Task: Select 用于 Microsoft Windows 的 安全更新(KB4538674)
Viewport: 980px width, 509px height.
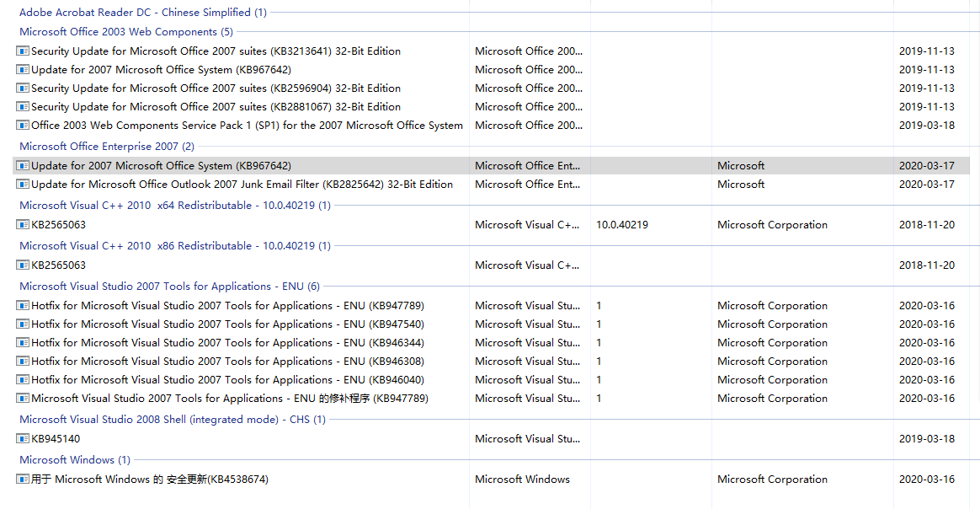Action: (x=150, y=479)
